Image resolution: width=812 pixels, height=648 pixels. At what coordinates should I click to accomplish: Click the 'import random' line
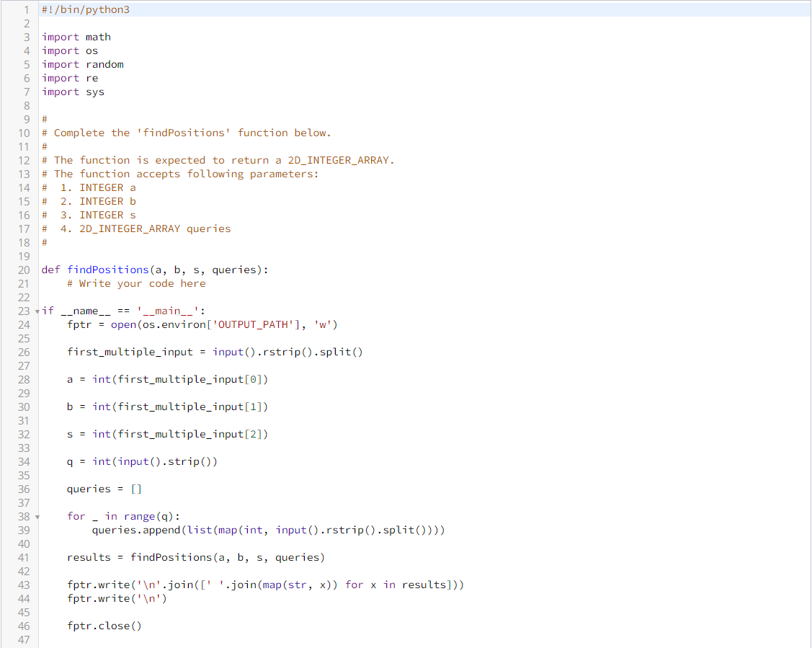click(x=83, y=64)
